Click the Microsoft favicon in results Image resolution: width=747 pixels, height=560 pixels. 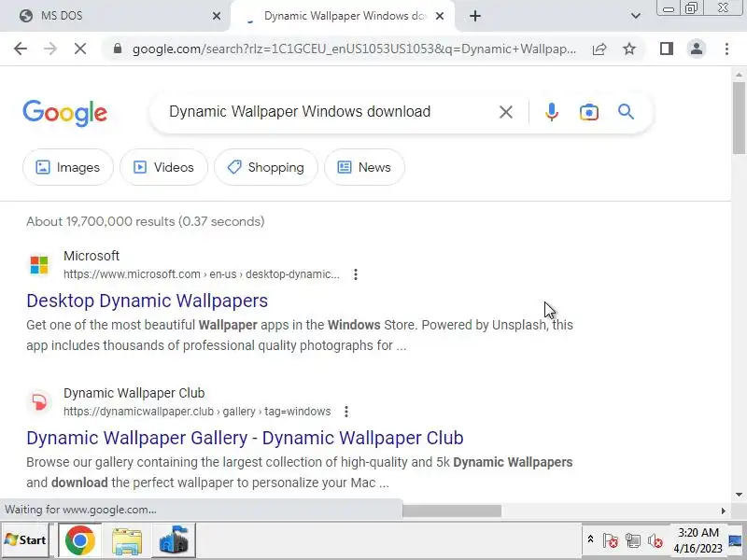39,265
